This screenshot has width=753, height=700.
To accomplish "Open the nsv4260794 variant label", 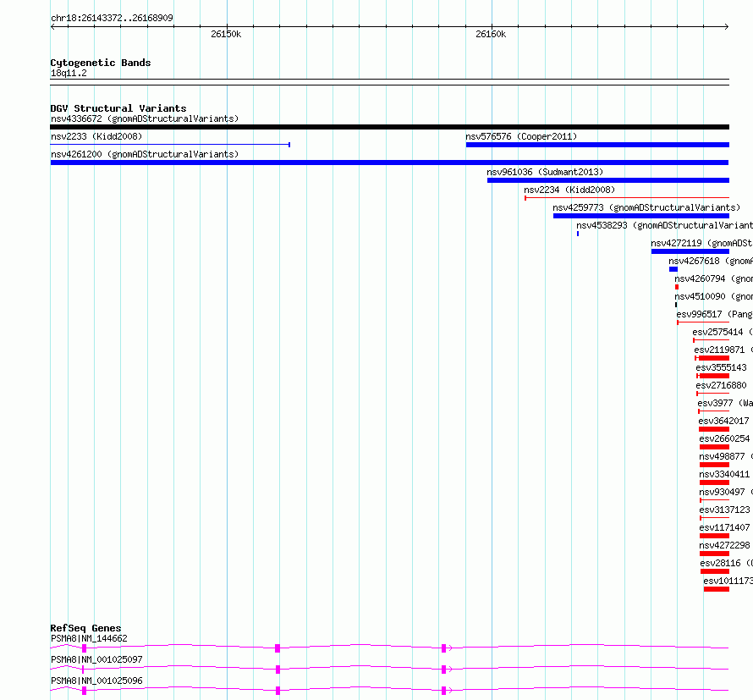I will click(x=713, y=278).
